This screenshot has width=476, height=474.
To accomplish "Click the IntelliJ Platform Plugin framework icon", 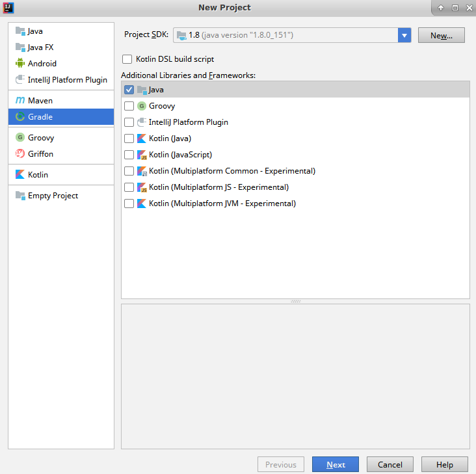I will coord(142,122).
